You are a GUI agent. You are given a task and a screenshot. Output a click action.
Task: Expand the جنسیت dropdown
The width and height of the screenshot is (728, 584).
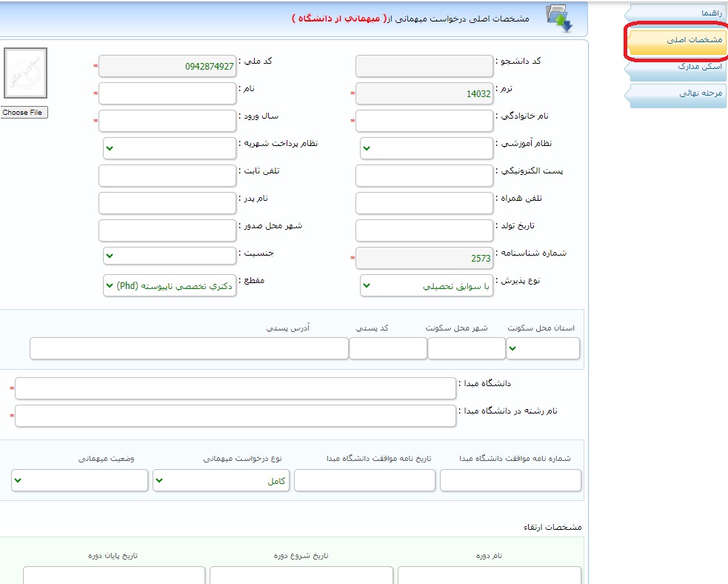(169, 256)
